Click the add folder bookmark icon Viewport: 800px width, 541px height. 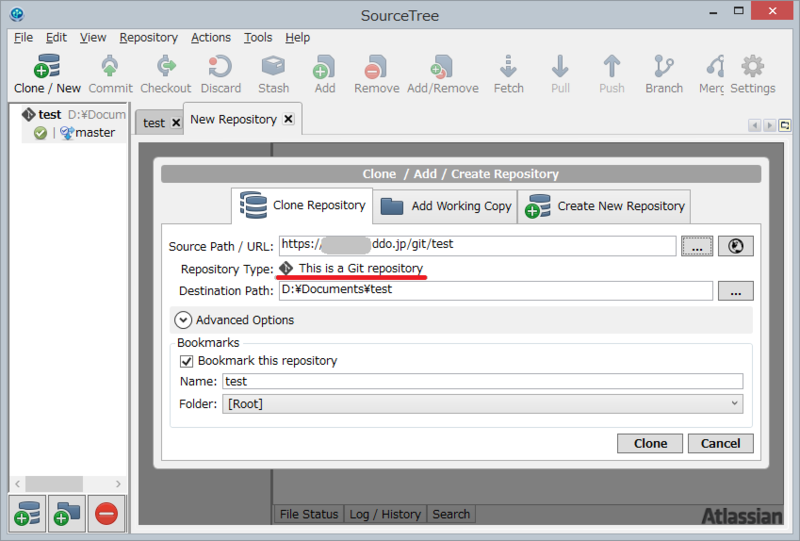66,513
